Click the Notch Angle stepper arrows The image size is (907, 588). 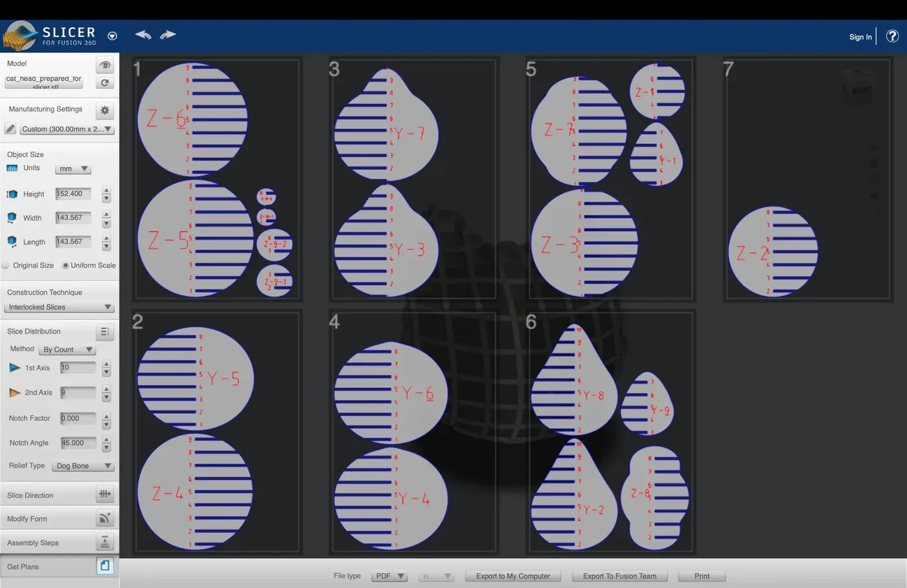[x=106, y=444]
